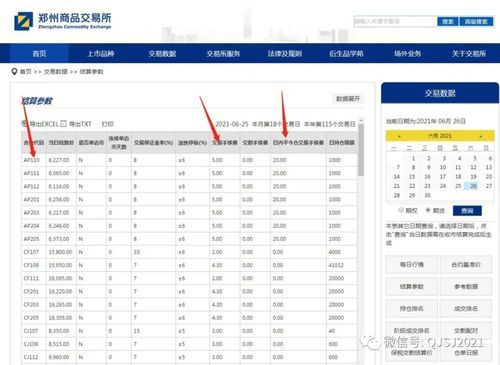Open the 首页 navigation tab
The height and width of the screenshot is (365, 500).
[x=39, y=53]
